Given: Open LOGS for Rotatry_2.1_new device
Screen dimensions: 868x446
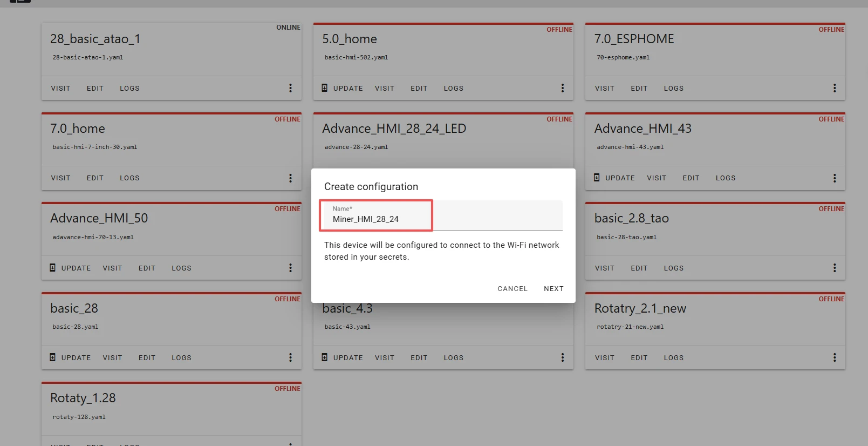Looking at the screenshot, I should click(673, 358).
